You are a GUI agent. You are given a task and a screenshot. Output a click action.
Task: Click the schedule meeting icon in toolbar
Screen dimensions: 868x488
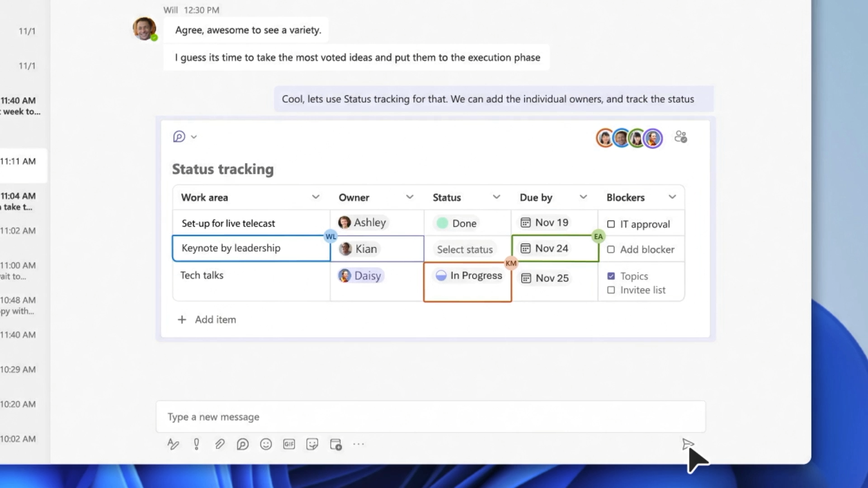tap(336, 444)
